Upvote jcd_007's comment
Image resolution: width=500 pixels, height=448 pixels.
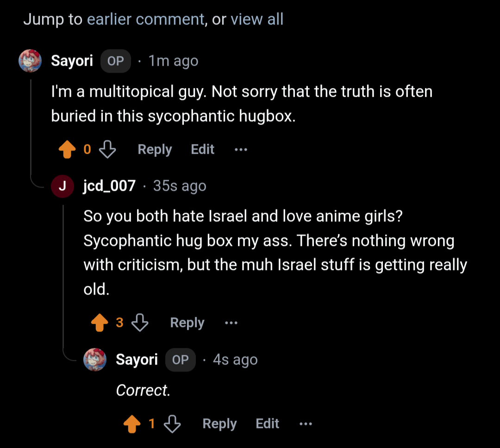coord(100,322)
